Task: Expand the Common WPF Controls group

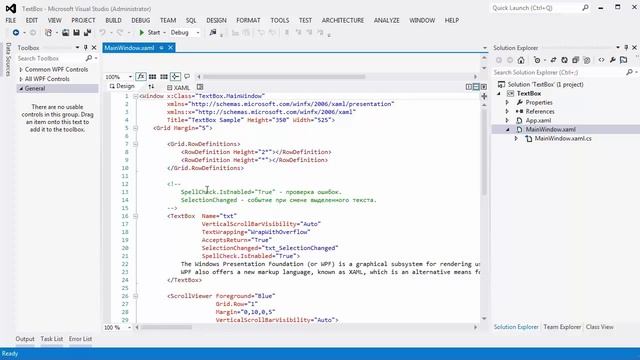Action: pos(21,69)
